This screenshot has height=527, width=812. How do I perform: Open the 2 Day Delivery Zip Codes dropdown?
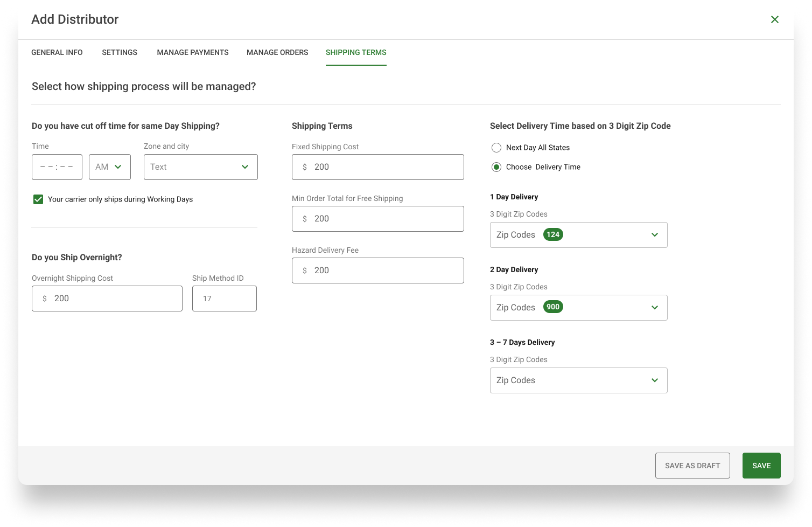click(579, 308)
